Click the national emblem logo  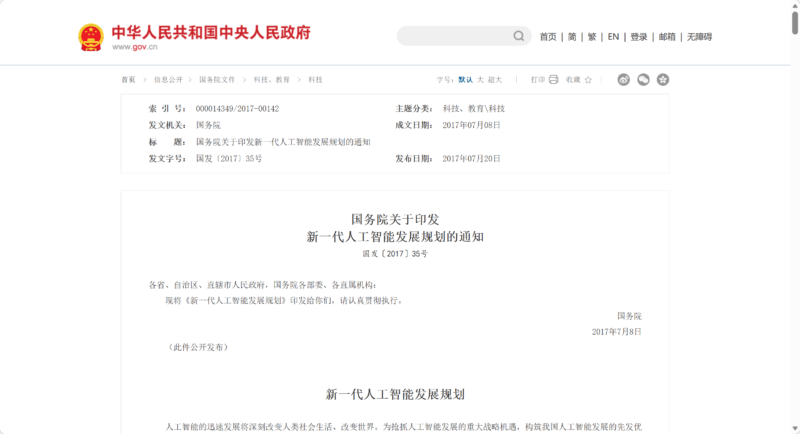point(91,37)
